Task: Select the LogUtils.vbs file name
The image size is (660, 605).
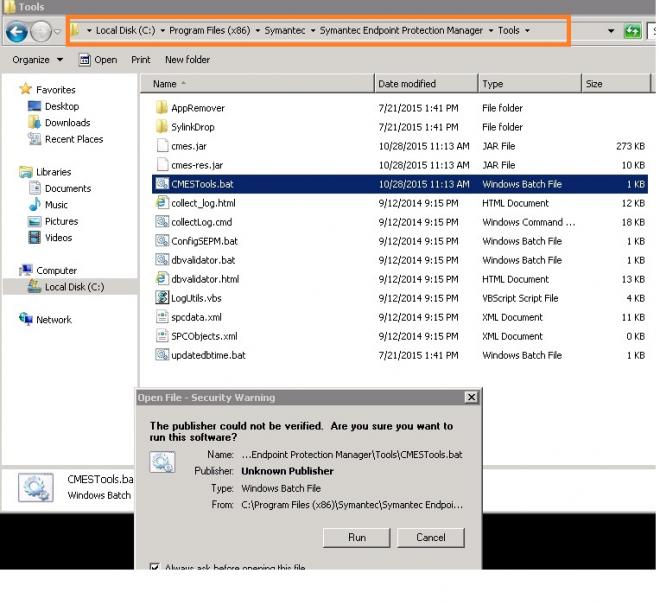Action: pyautogui.click(x=196, y=298)
